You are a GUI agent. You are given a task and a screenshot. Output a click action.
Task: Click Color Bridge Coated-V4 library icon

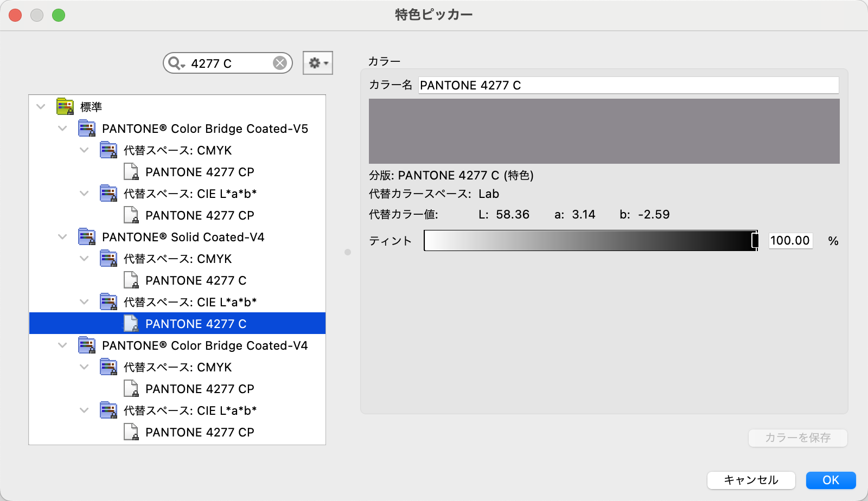click(x=87, y=345)
